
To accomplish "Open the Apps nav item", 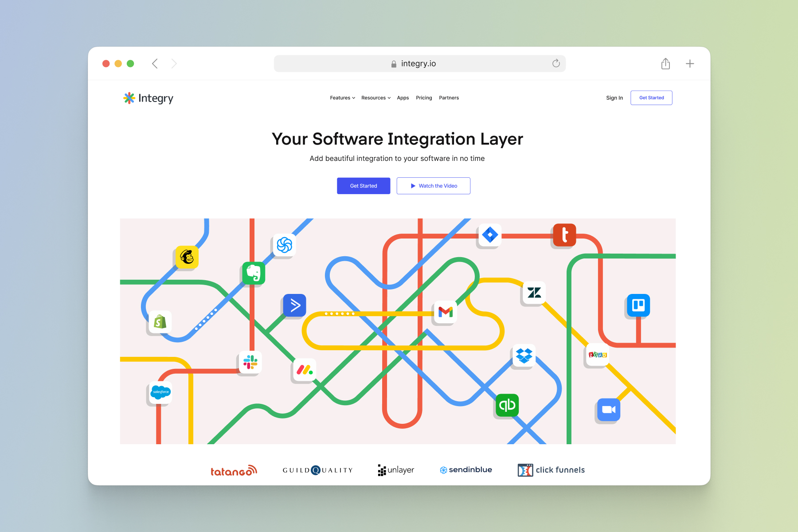I will (x=403, y=98).
